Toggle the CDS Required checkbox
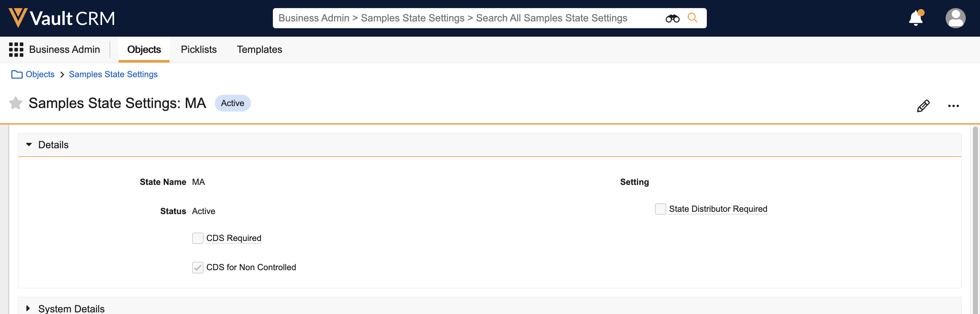Screen dimensions: 980x314 click(x=198, y=238)
